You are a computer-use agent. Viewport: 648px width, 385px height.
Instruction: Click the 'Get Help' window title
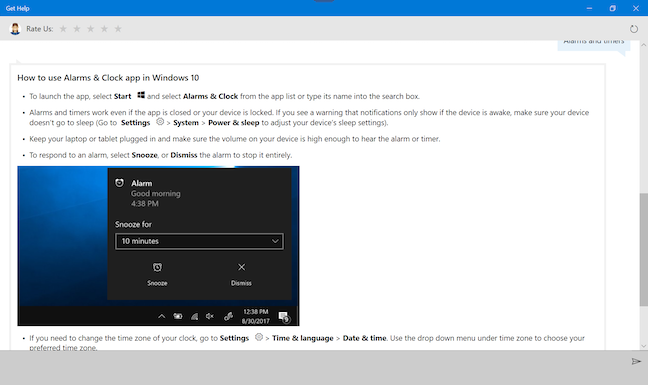pos(17,8)
